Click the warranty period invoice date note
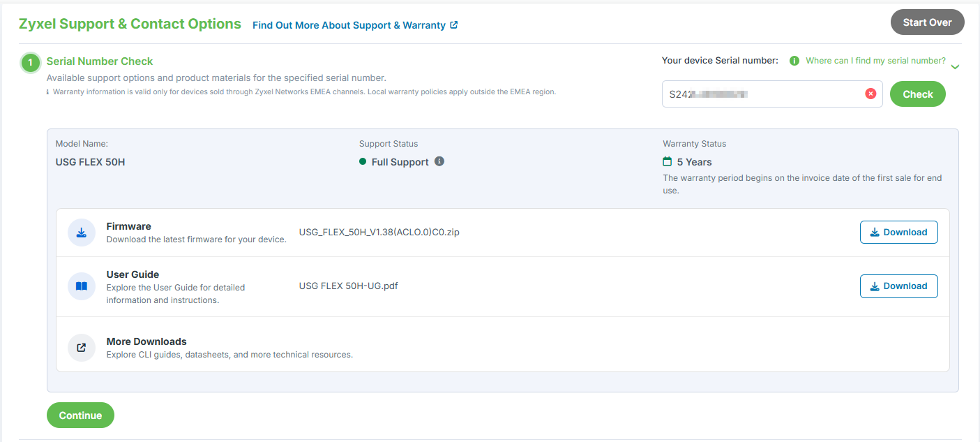The height and width of the screenshot is (442, 980). pos(802,184)
